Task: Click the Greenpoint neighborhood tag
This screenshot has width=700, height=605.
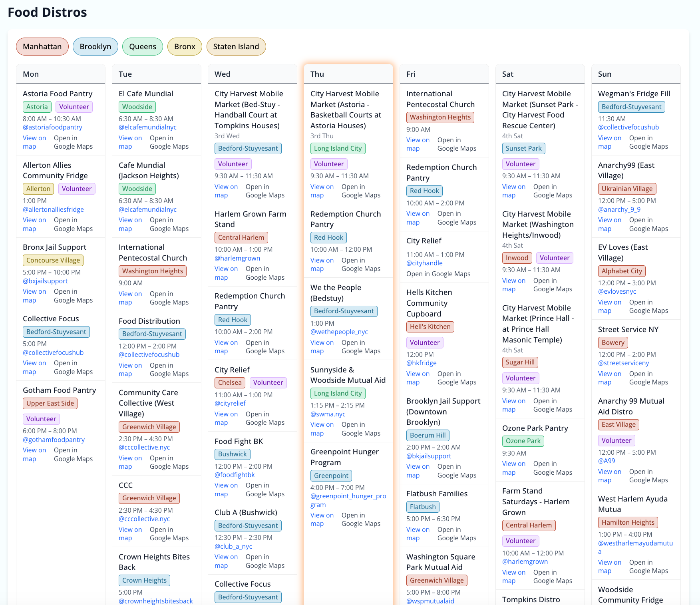Action: [x=331, y=476]
